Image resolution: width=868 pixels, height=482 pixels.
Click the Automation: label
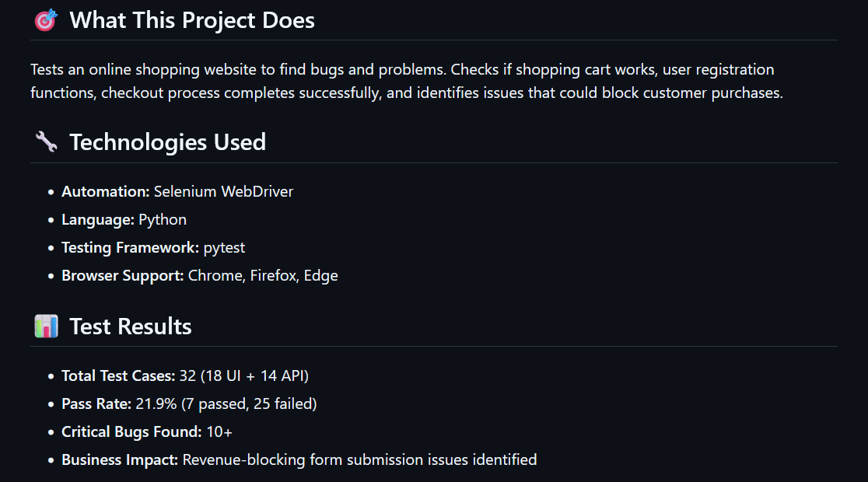[x=106, y=191]
